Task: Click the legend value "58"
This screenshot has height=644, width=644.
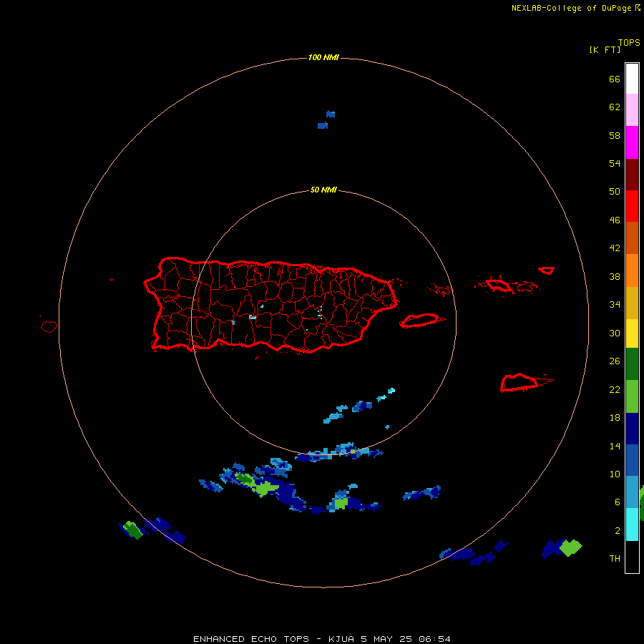Action: pyautogui.click(x=615, y=135)
